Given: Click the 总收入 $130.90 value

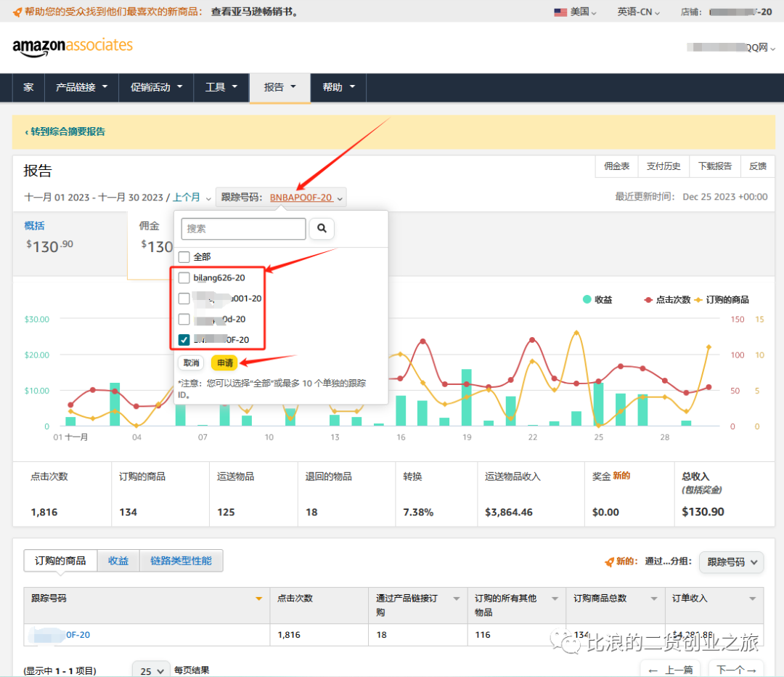Looking at the screenshot, I should pos(703,512).
